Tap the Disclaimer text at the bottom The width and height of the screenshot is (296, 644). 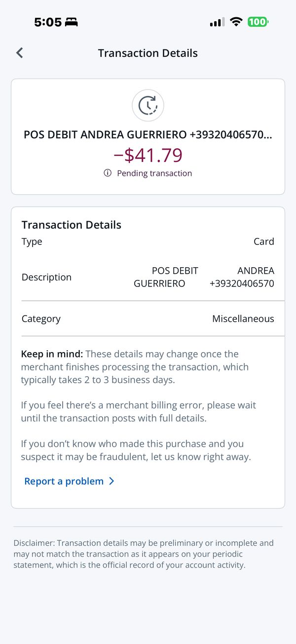pos(143,554)
